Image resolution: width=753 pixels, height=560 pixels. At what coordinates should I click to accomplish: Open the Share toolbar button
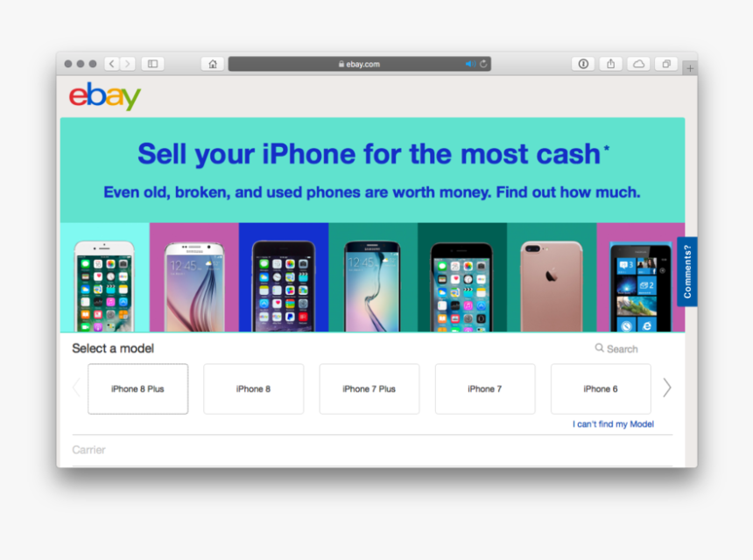click(611, 64)
